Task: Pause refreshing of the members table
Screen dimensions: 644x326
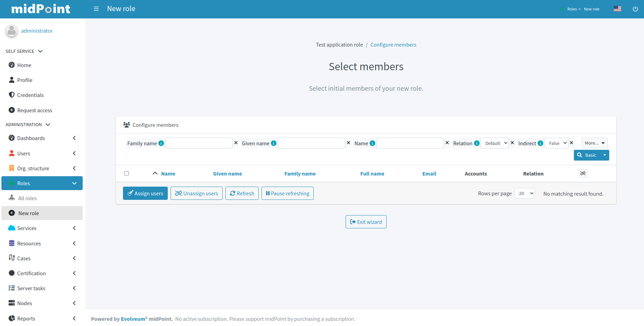Action: (287, 193)
